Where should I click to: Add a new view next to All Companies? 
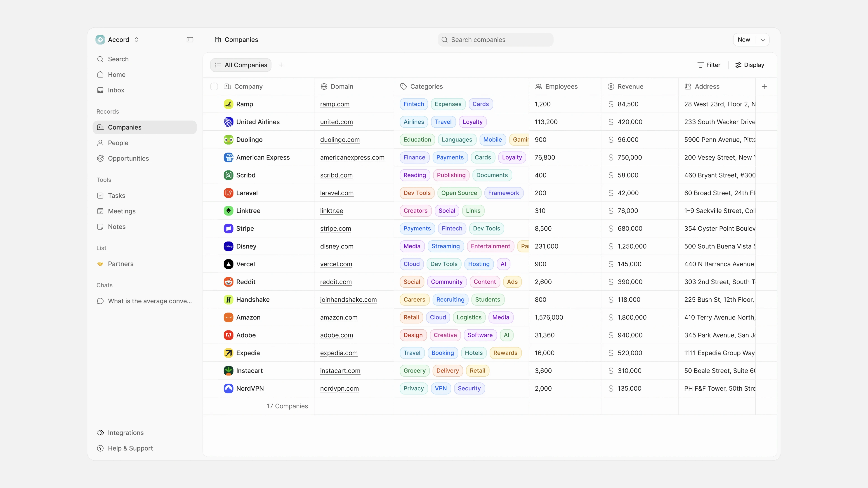coord(281,65)
